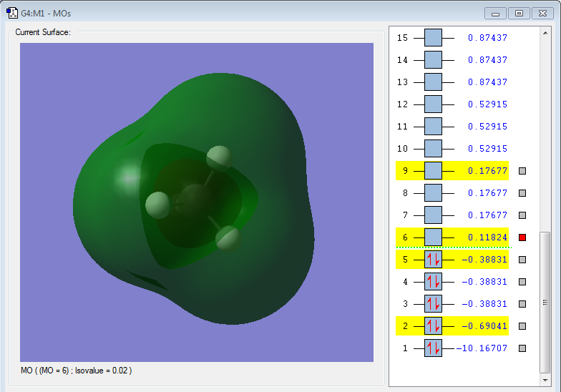Select the LUMO orbital box numbered 6
561x392 pixels.
point(433,237)
